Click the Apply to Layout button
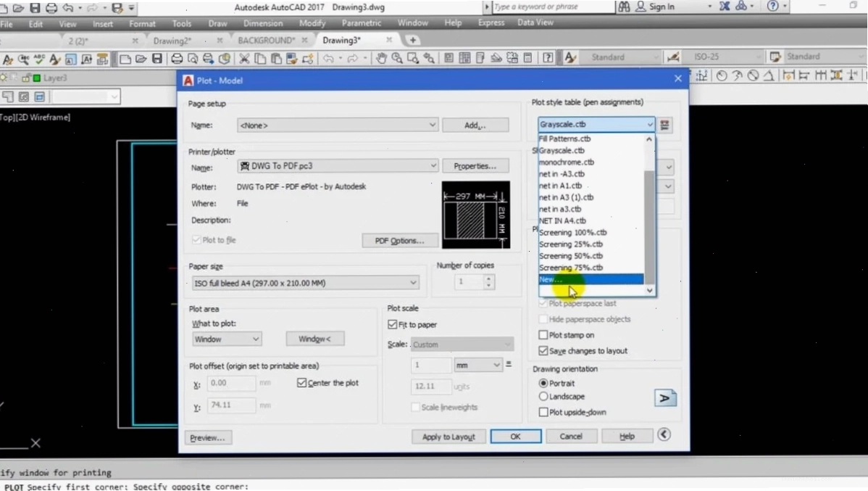Screen dimensions: 868x491 click(448, 437)
